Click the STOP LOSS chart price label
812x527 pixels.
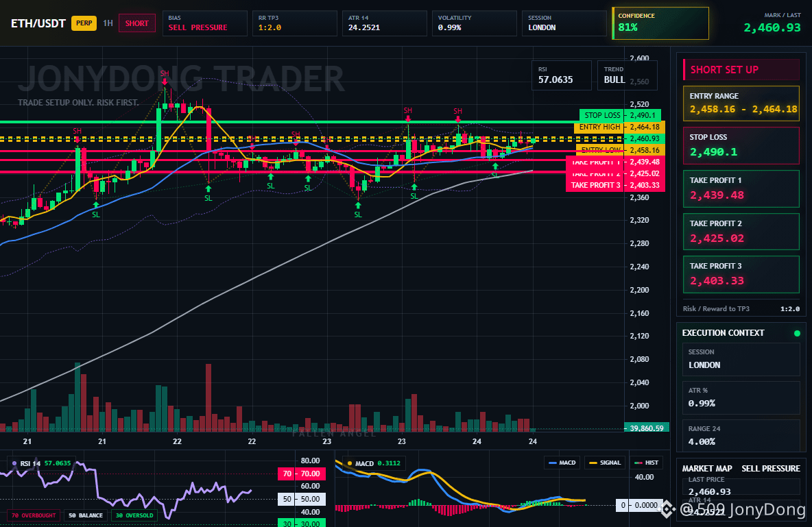tap(601, 115)
